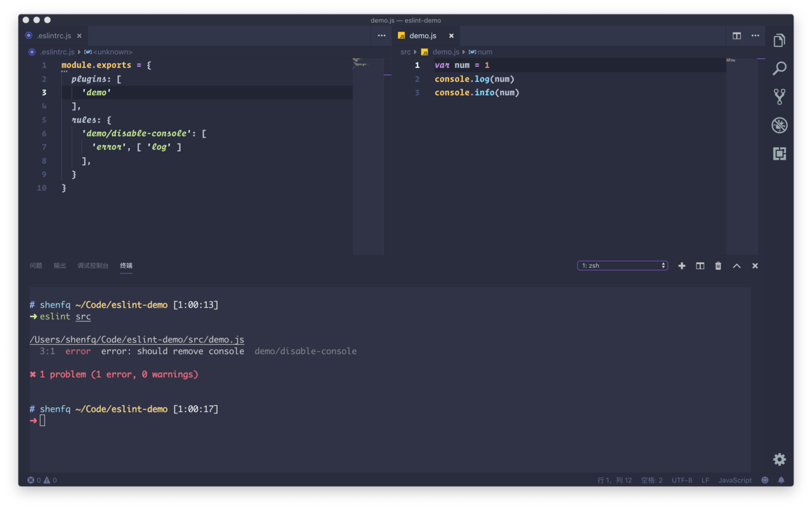Click the 'error' string on line 7
812x509 pixels.
(x=109, y=147)
